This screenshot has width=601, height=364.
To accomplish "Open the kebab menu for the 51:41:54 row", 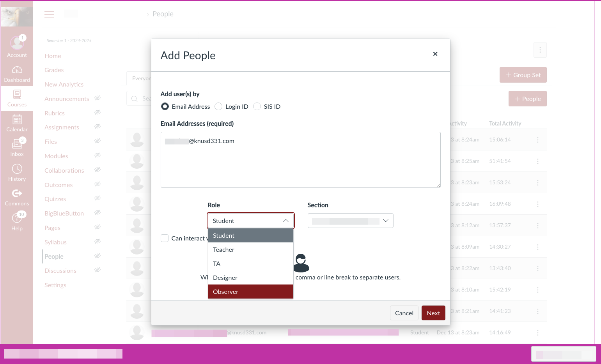I will 538,161.
